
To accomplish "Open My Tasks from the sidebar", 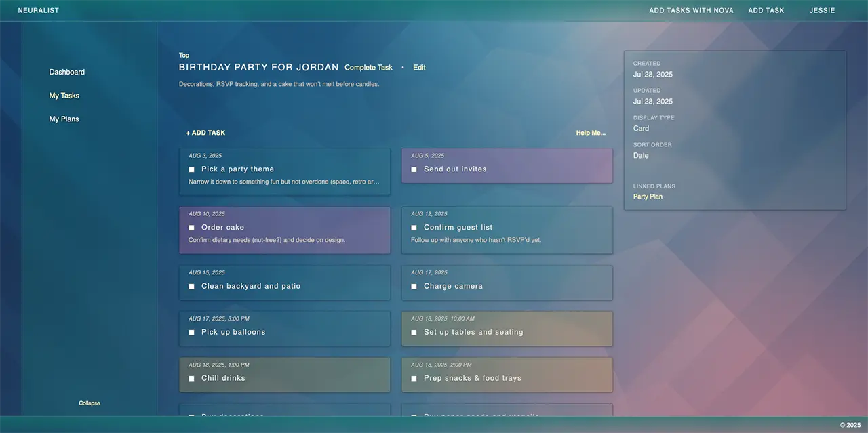I will coord(64,95).
